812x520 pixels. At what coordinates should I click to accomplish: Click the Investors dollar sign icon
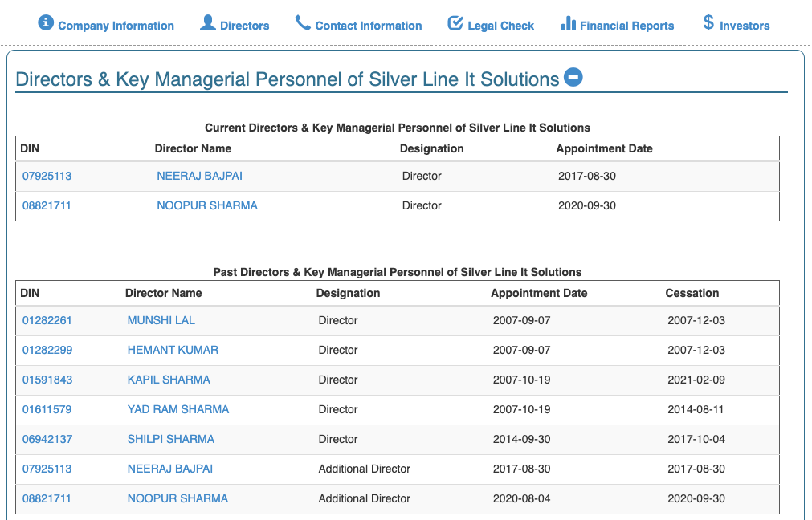pyautogui.click(x=708, y=22)
